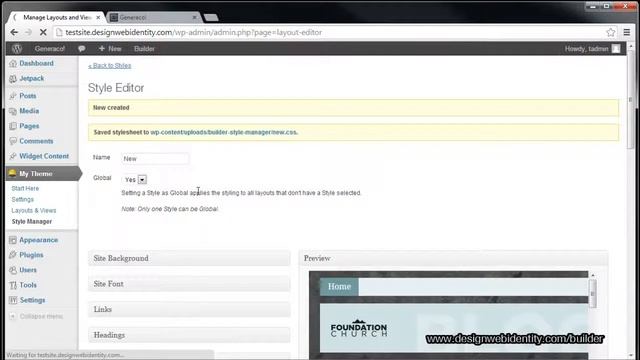Click the Plugins sidebar icon
The image size is (640, 360).
click(x=13, y=255)
